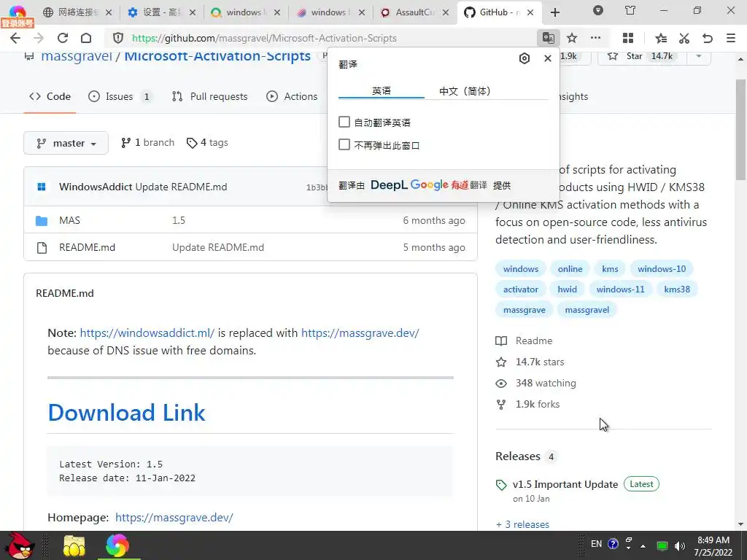Viewport: 747px width, 560px height.
Task: Open Angry Birds start icon in taskbar
Action: click(19, 545)
